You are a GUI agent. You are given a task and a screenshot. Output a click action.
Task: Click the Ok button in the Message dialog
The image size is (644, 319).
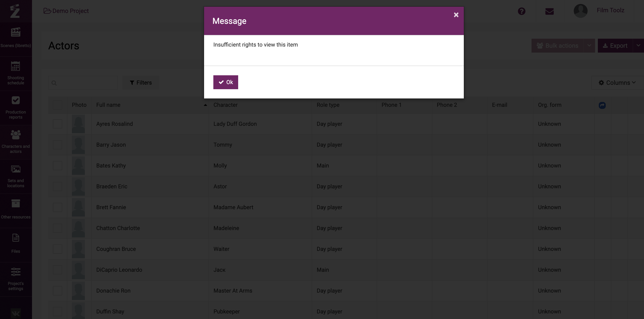pyautogui.click(x=225, y=82)
